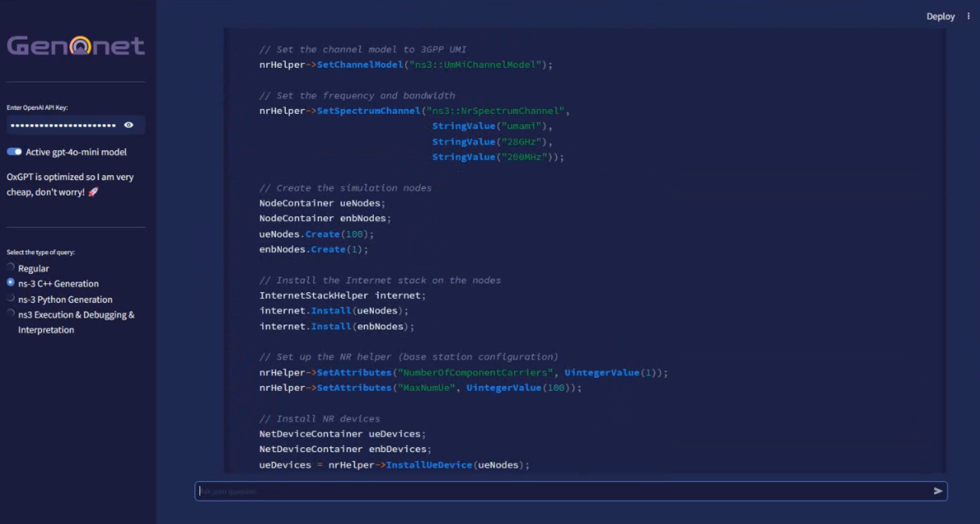Click the rocket emoji in sidebar text
980x524 pixels.
(93, 192)
